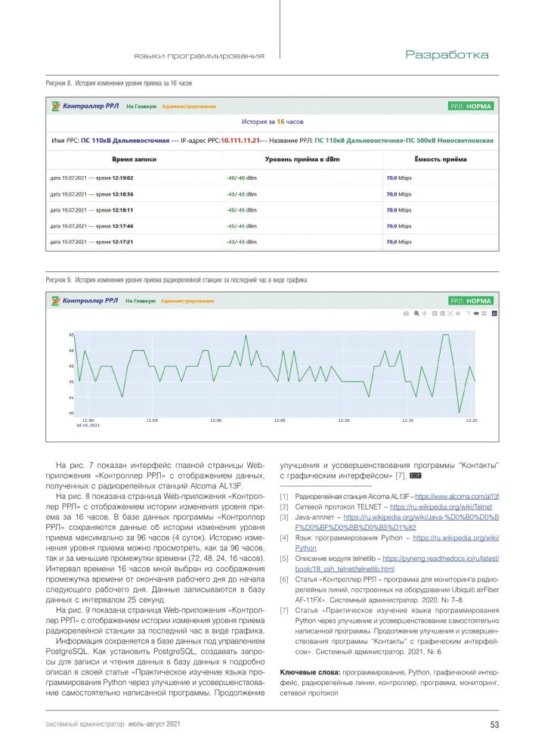
Task: Click the 12:15 tick label on graph axis
Action: (x=407, y=420)
